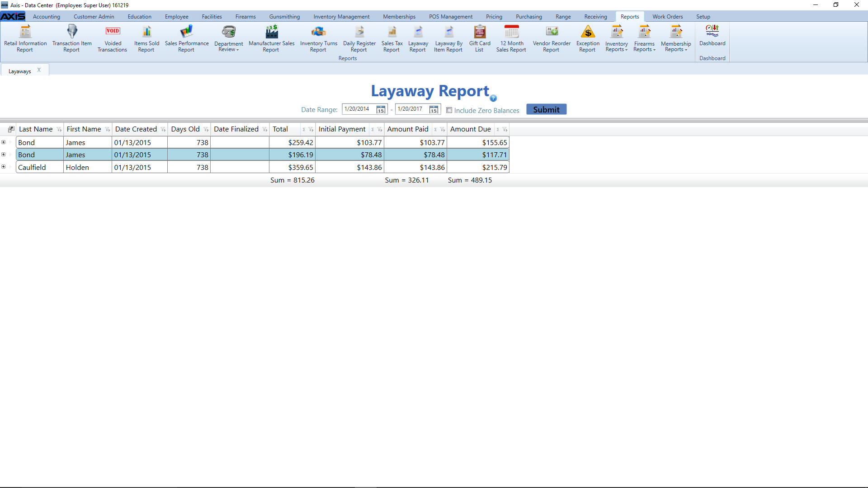The height and width of the screenshot is (488, 868).
Task: Switch to the Work Orders tab
Action: click(667, 17)
